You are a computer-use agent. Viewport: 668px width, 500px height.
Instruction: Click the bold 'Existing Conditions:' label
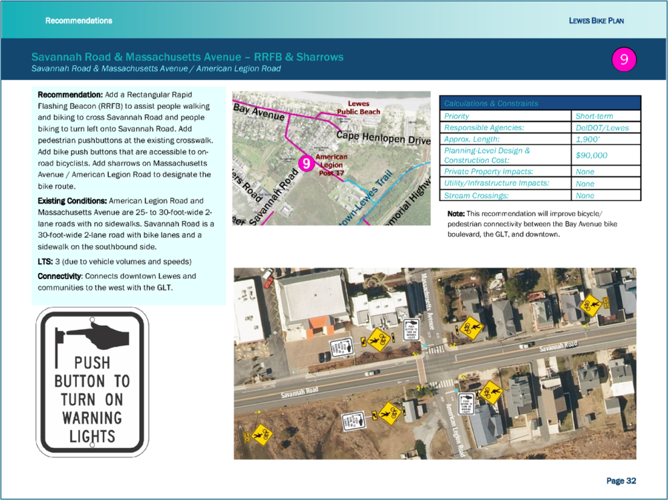click(72, 201)
